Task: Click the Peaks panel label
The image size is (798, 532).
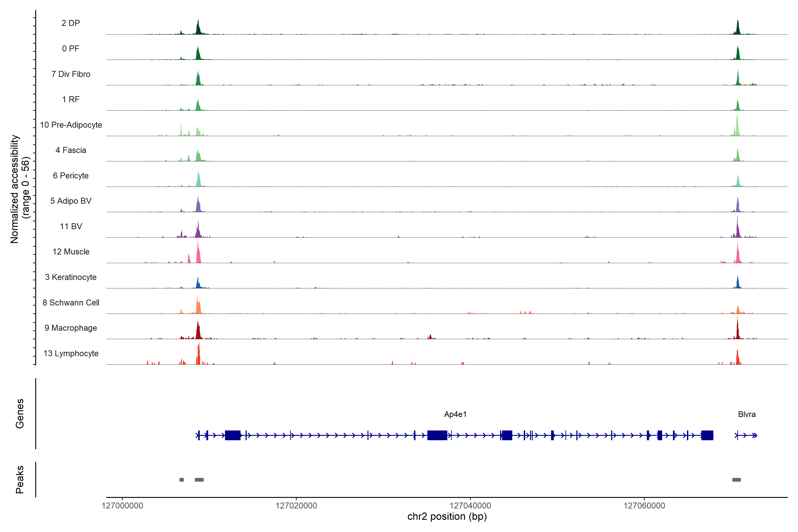Action: 20,479
